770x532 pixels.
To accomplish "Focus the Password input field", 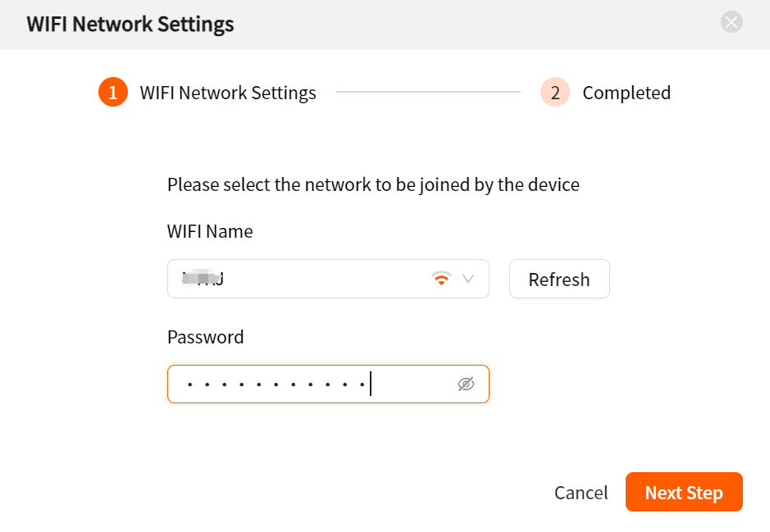I will pyautogui.click(x=328, y=384).
